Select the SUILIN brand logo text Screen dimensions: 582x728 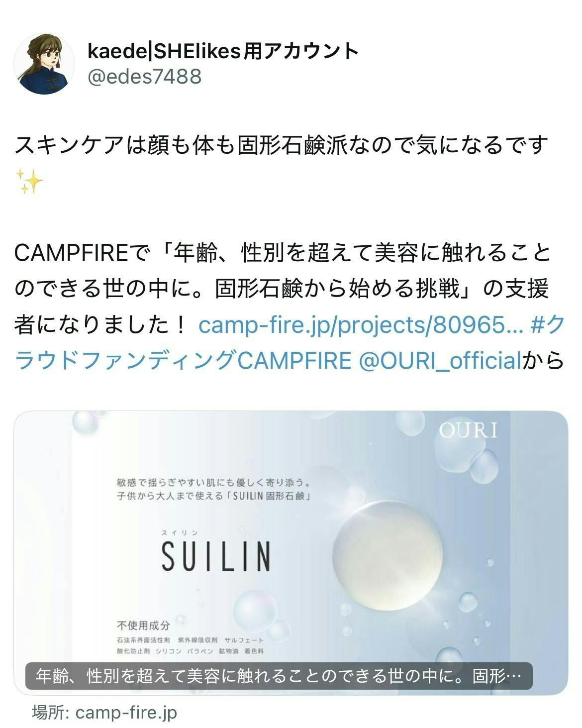[x=216, y=555]
